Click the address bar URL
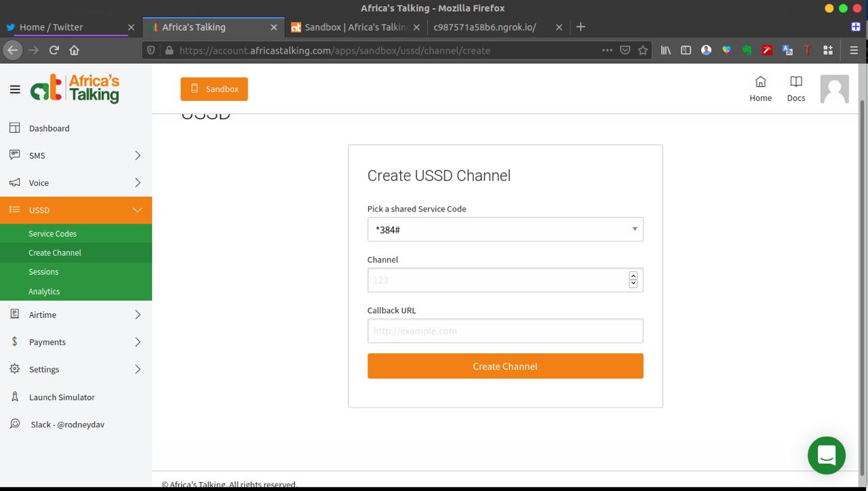Image resolution: width=868 pixels, height=491 pixels. [334, 50]
